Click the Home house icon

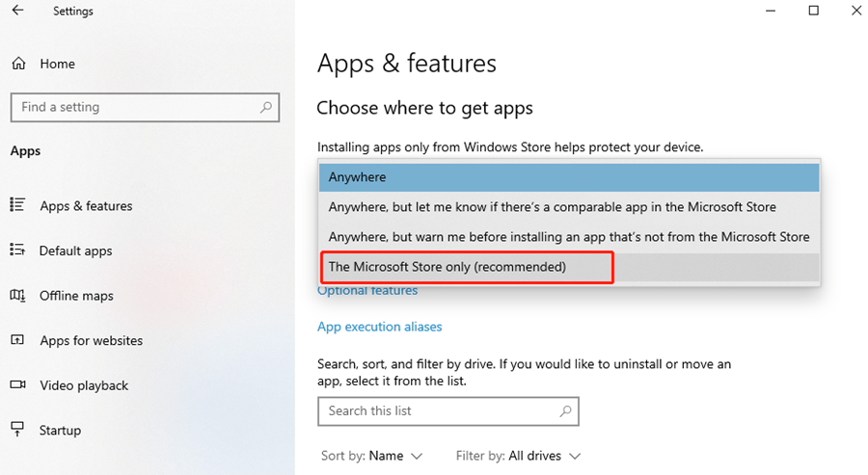click(x=19, y=64)
